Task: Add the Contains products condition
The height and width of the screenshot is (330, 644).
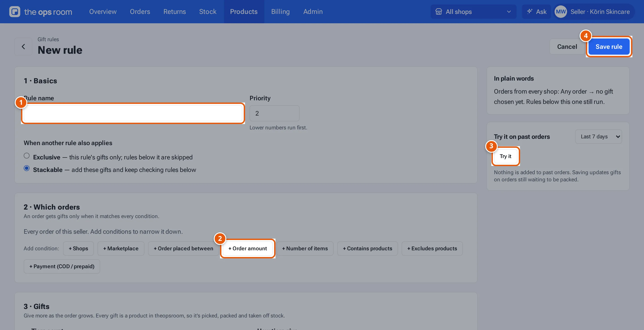Action: [367, 248]
